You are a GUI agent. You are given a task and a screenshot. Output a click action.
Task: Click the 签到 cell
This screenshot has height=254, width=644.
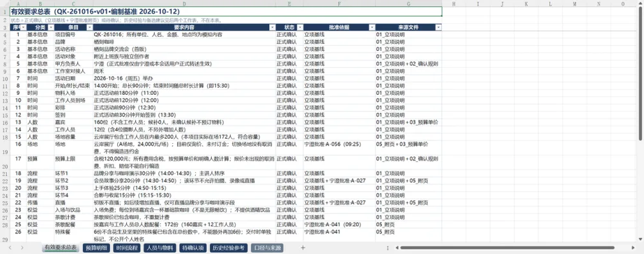coord(73,115)
